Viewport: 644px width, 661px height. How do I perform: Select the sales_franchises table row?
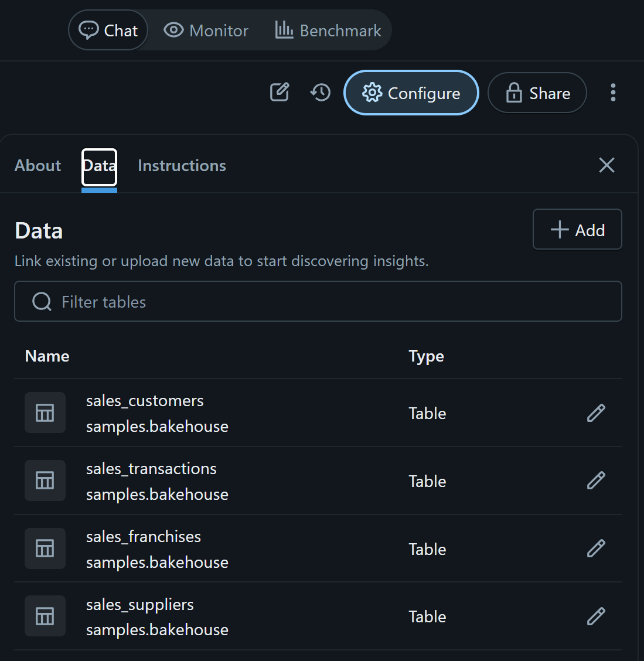pos(234,549)
